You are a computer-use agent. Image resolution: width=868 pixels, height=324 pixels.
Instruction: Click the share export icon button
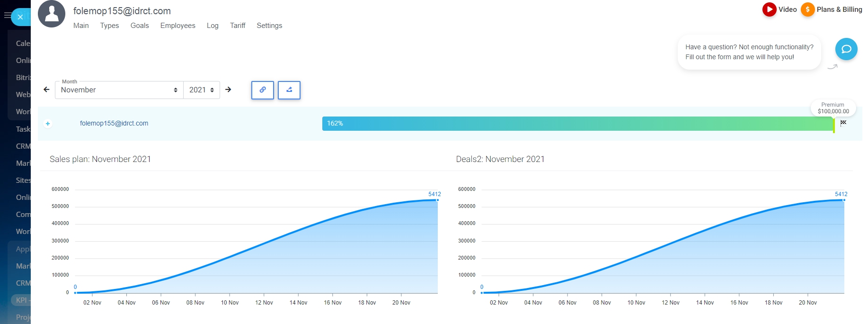click(x=289, y=90)
